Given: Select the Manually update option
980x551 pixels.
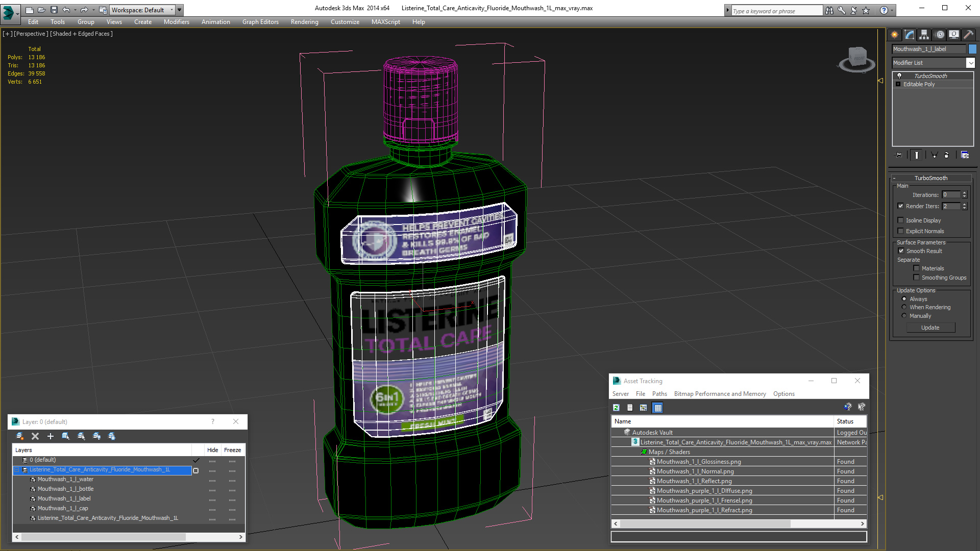Looking at the screenshot, I should pyautogui.click(x=904, y=316).
